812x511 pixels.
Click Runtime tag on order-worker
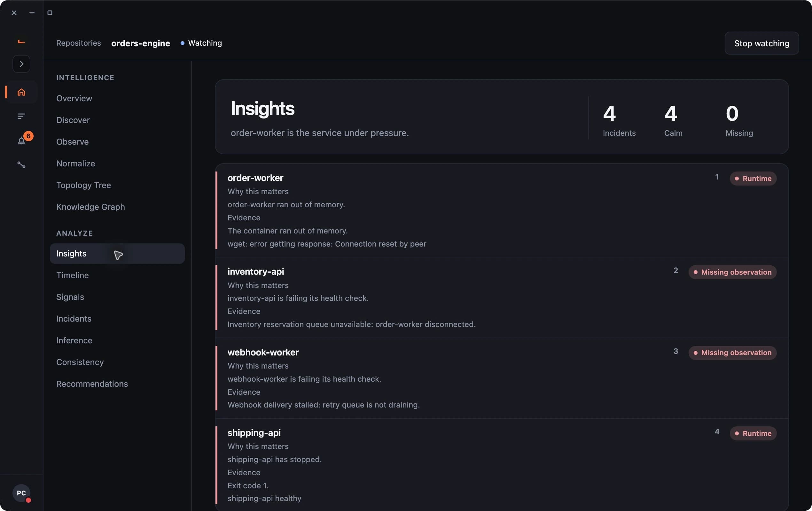click(753, 179)
